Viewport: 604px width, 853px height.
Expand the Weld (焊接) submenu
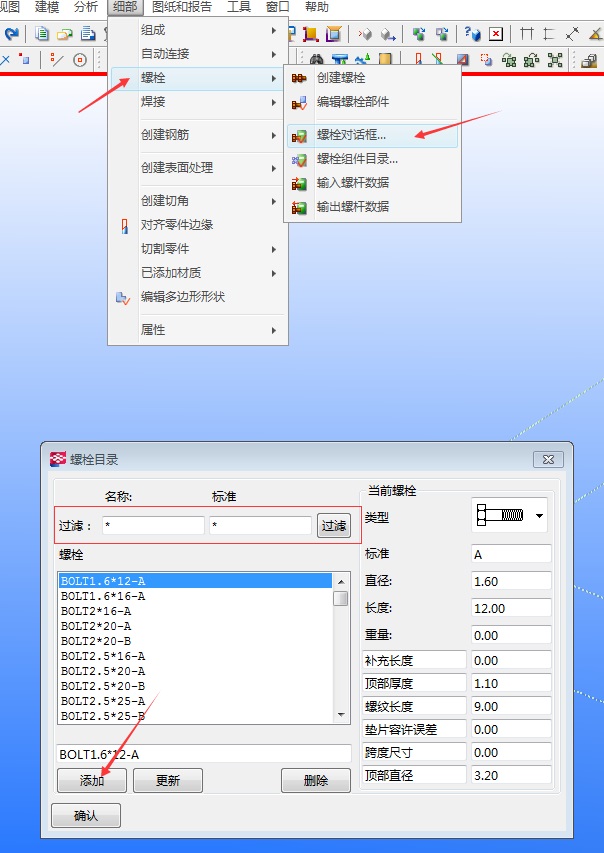(x=199, y=102)
